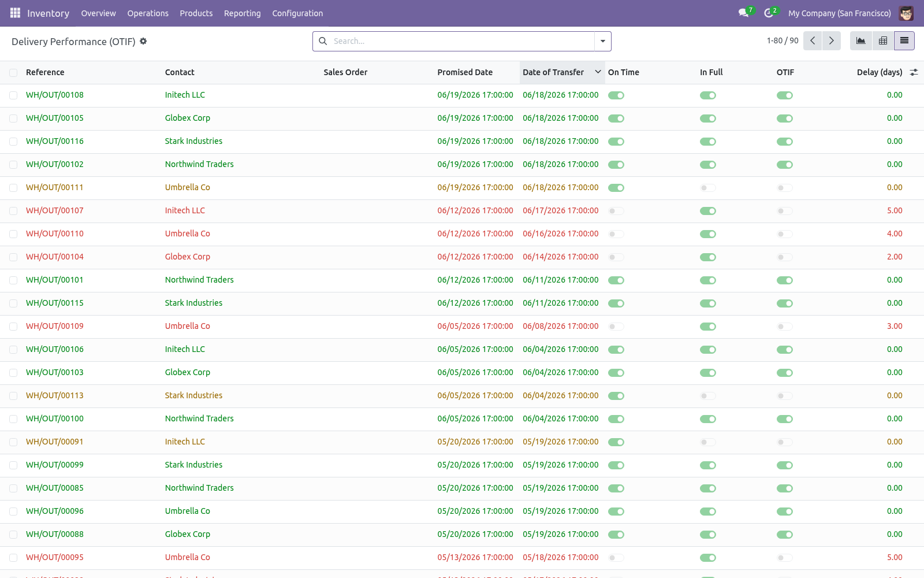Toggle OTIF switch for WH/OUT/00105
924x578 pixels.
(785, 118)
